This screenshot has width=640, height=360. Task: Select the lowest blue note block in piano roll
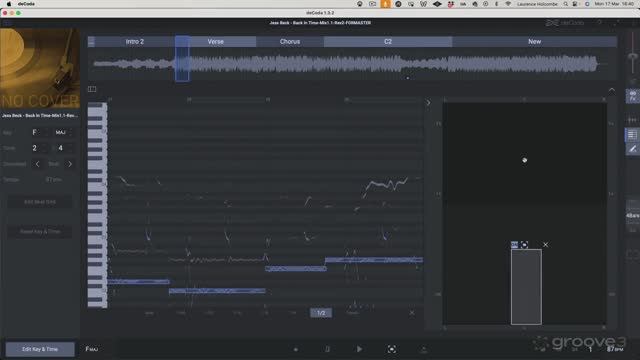[x=217, y=291]
